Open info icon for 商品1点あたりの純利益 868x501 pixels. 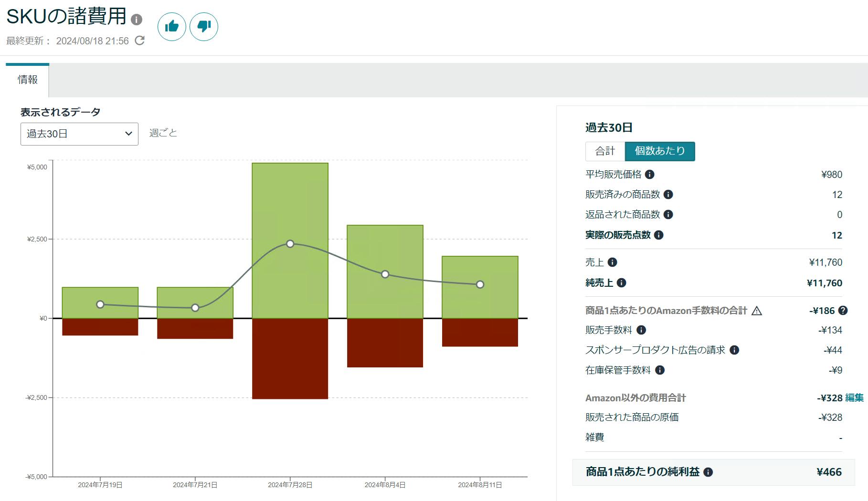(x=708, y=472)
